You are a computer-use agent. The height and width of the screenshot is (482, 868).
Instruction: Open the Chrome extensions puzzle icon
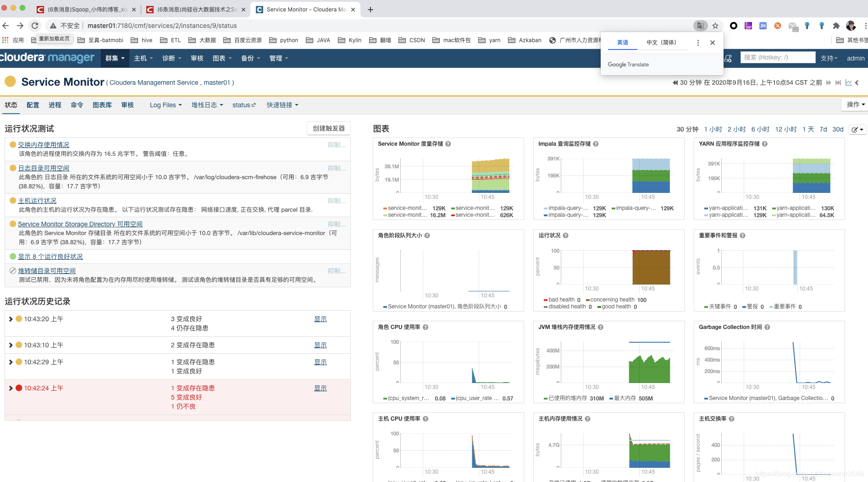pyautogui.click(x=836, y=26)
